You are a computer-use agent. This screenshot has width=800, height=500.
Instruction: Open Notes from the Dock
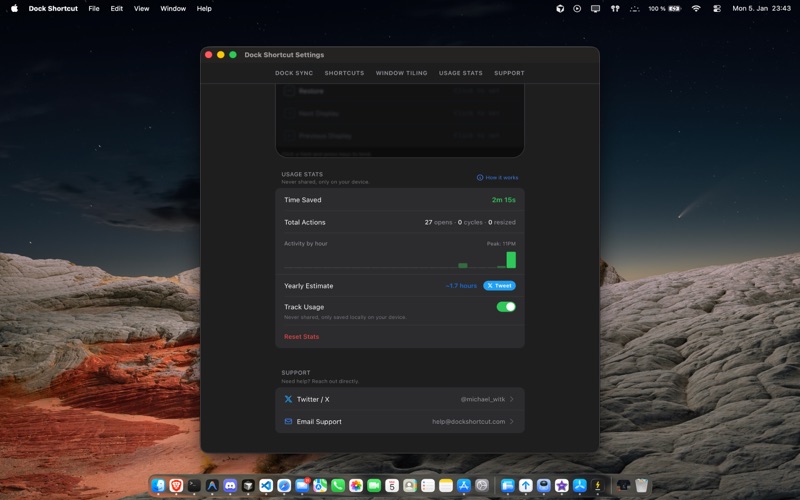(x=446, y=485)
